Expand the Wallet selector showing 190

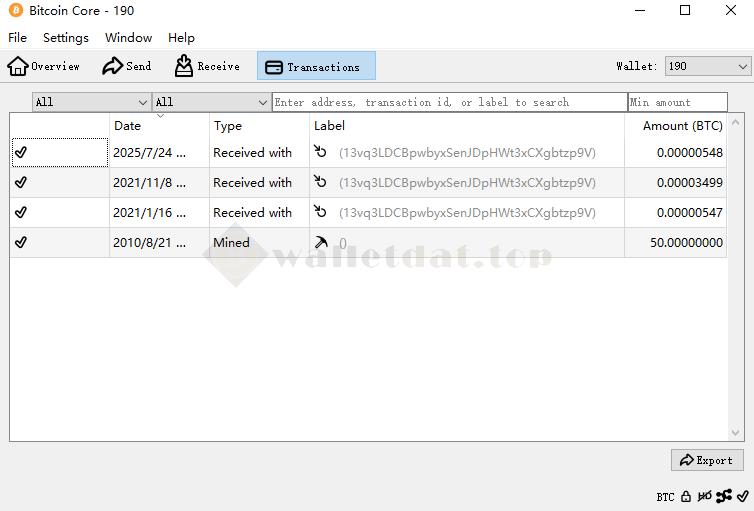click(708, 66)
